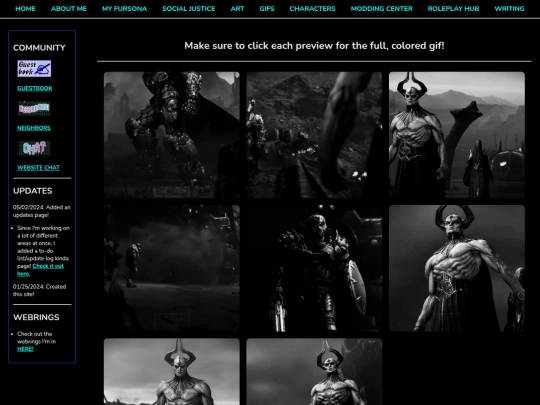The height and width of the screenshot is (405, 540).
Task: Open first-row right preview, horned figure by mountains
Action: [x=457, y=135]
